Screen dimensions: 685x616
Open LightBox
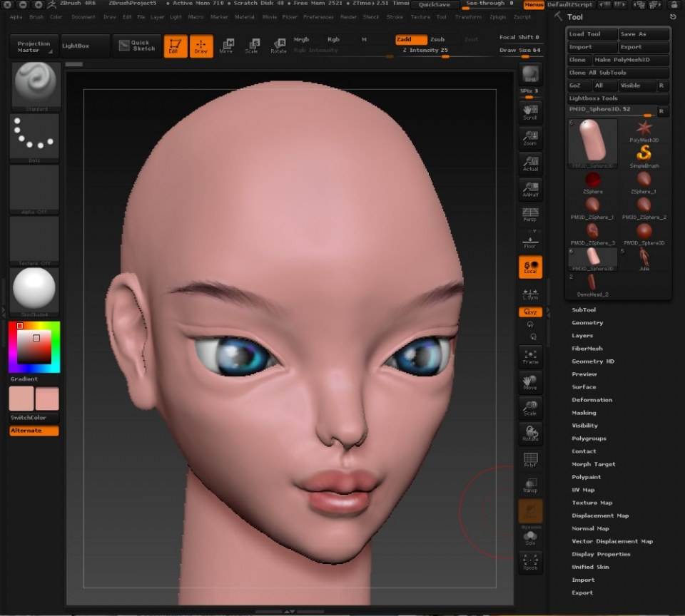[84, 46]
